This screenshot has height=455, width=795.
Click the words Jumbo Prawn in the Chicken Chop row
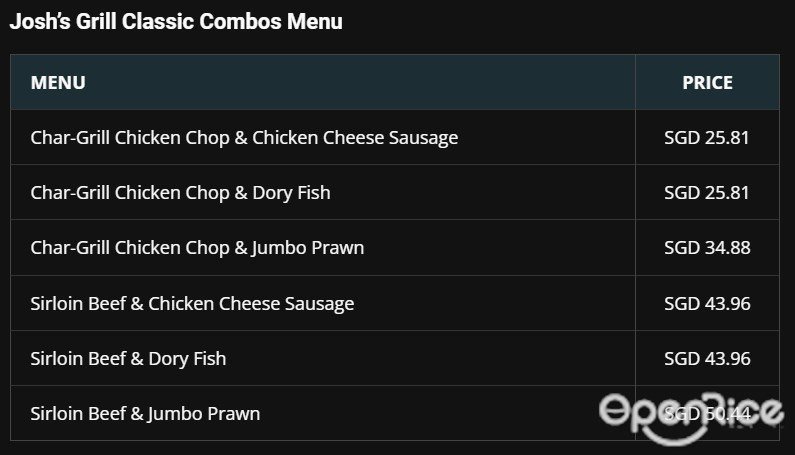tap(307, 248)
